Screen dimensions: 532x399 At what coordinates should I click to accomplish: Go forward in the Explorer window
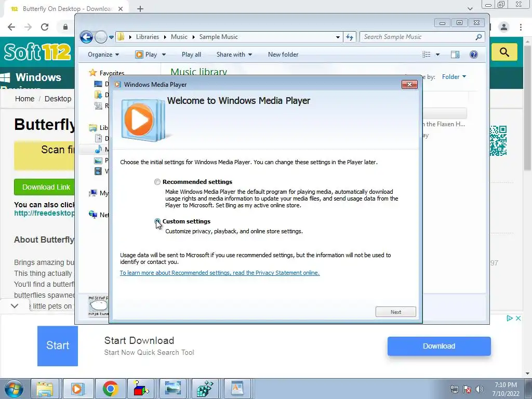click(101, 37)
